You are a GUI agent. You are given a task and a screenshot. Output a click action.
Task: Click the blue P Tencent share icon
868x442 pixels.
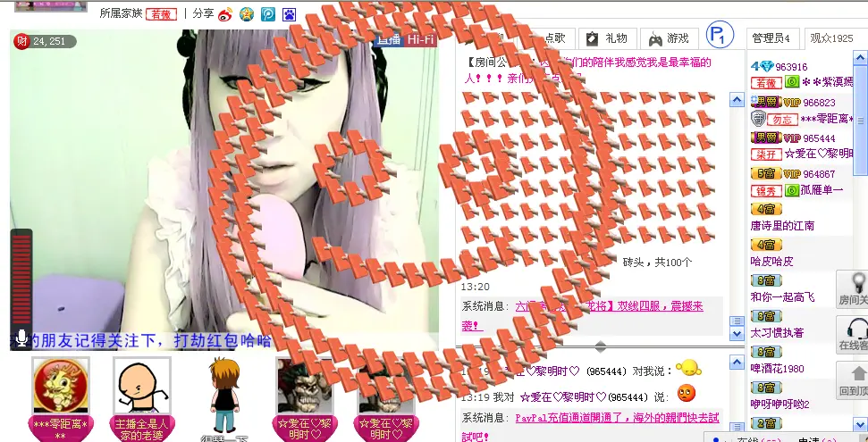pos(268,14)
